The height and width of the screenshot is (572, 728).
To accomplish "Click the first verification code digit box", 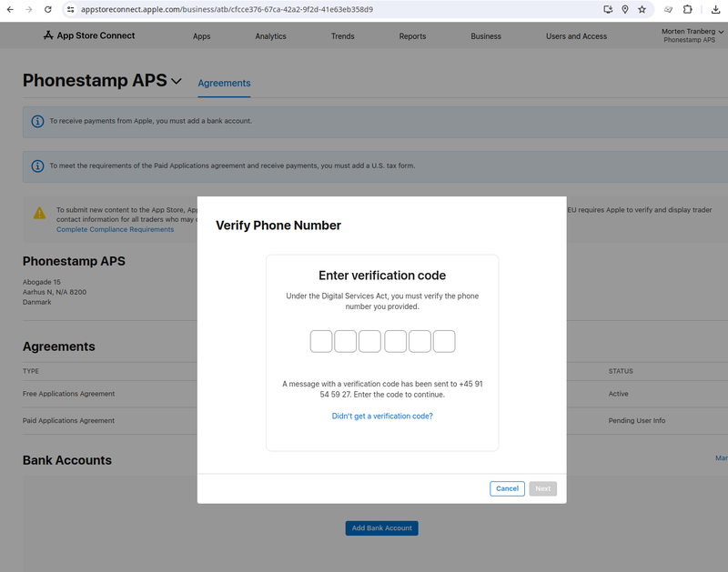I will (321, 341).
